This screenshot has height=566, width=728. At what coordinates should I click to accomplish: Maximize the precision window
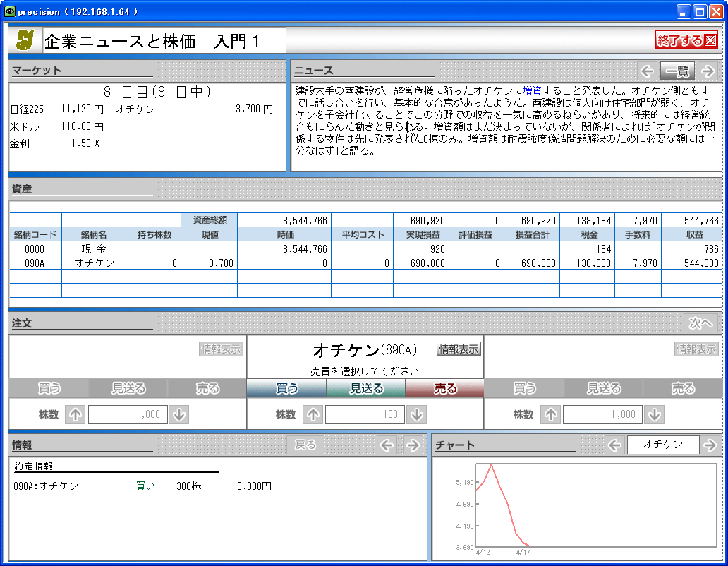click(700, 11)
